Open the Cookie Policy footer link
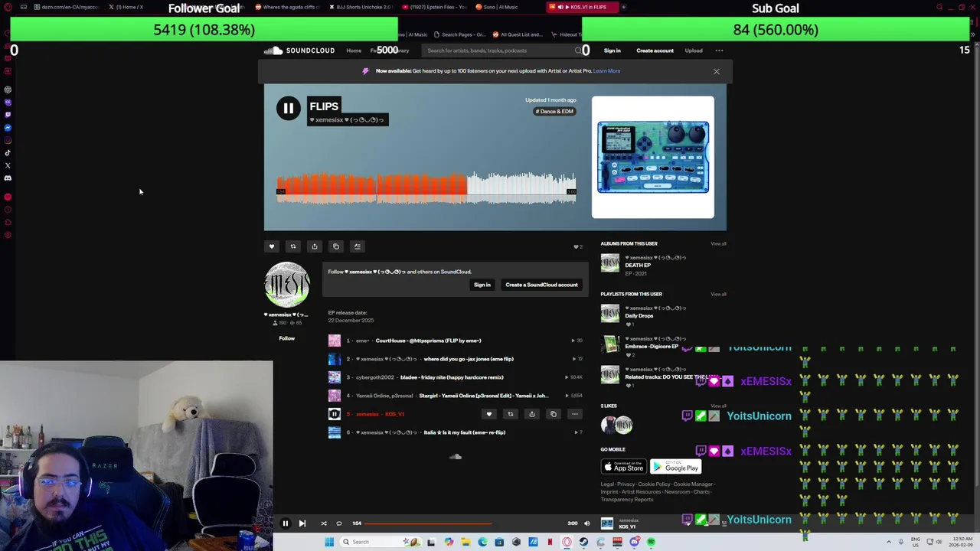The width and height of the screenshot is (980, 551). [654, 484]
